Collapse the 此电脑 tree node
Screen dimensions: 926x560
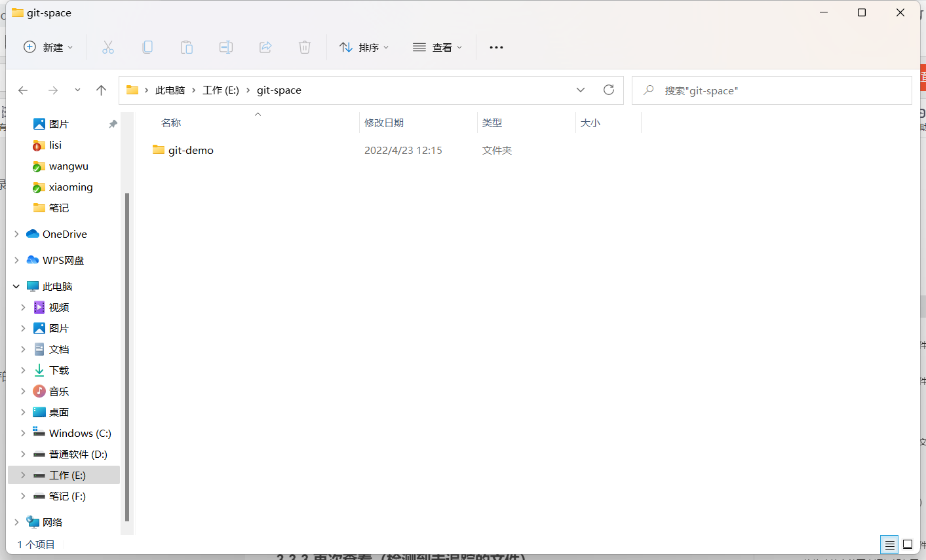pos(16,286)
